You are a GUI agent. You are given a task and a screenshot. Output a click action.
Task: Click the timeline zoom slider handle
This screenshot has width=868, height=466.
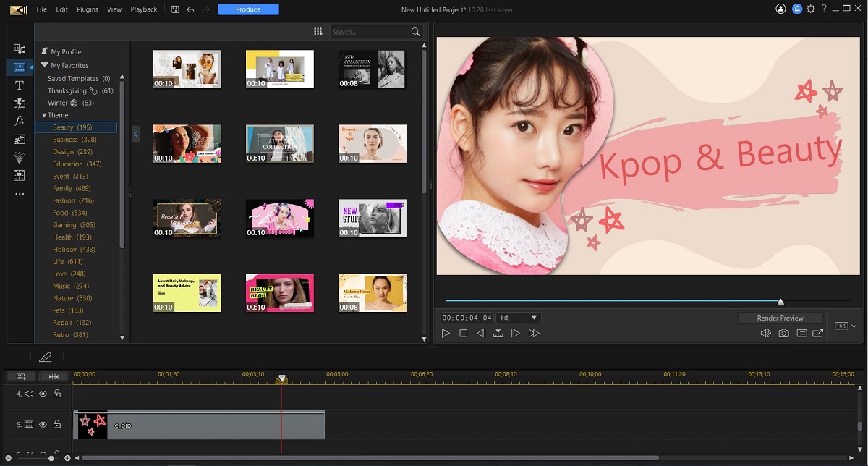[51, 458]
